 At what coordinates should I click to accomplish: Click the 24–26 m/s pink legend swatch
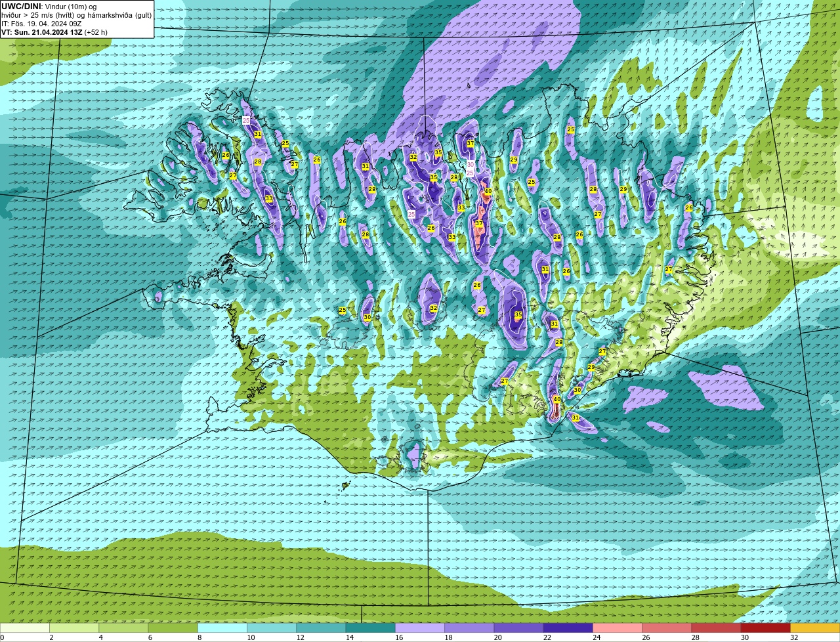click(x=618, y=628)
